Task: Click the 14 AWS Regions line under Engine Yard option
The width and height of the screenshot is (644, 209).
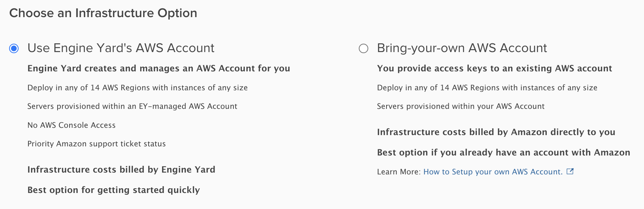Action: click(137, 88)
